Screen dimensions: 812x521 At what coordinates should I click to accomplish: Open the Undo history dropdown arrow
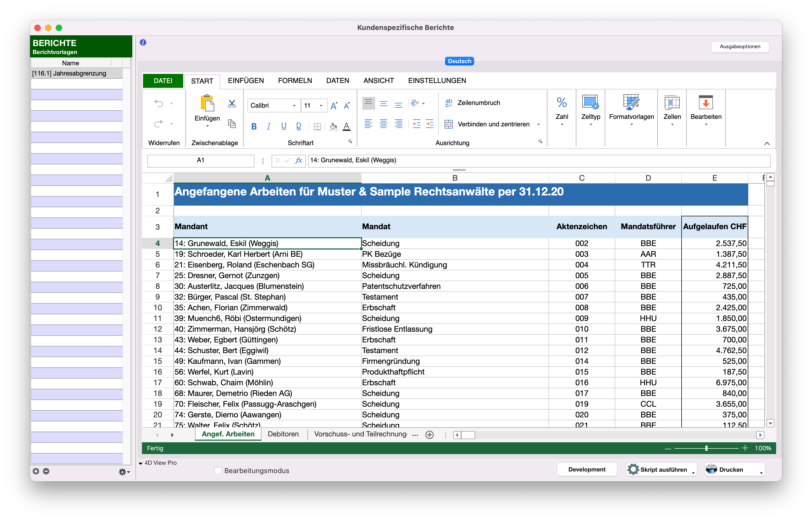tap(172, 104)
